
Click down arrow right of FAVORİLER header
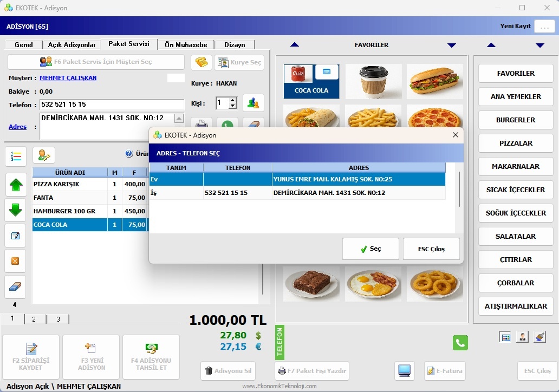452,45
